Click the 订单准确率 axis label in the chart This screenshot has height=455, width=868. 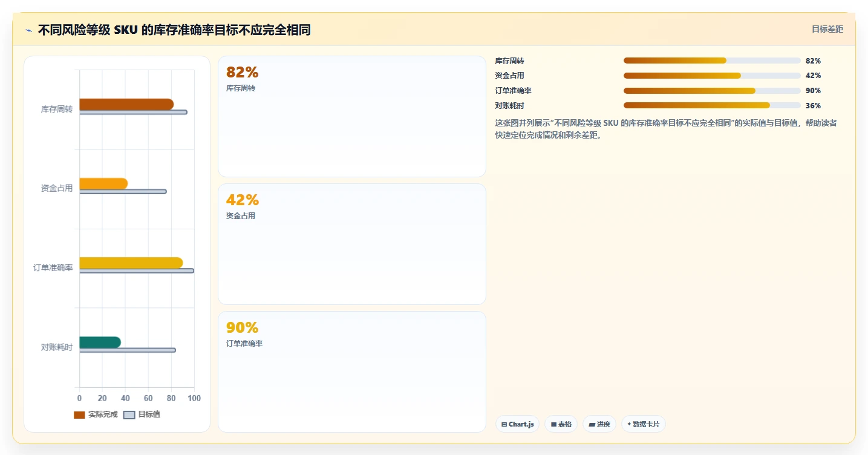(x=53, y=267)
